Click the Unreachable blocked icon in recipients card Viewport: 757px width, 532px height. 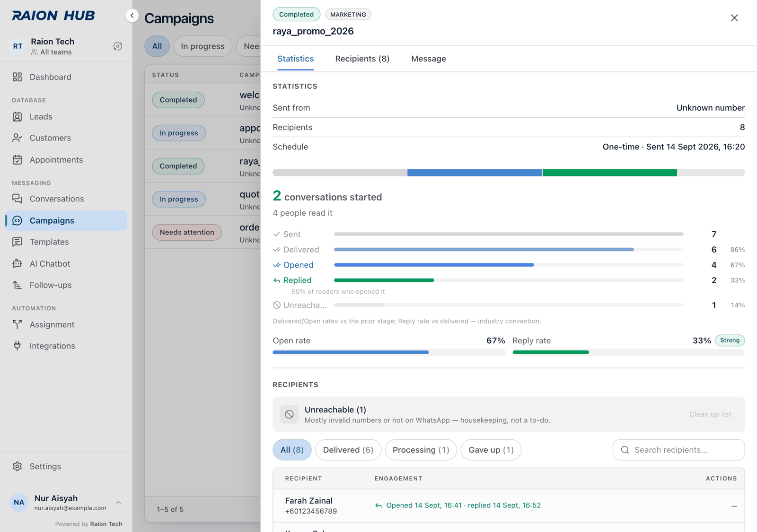(x=289, y=414)
